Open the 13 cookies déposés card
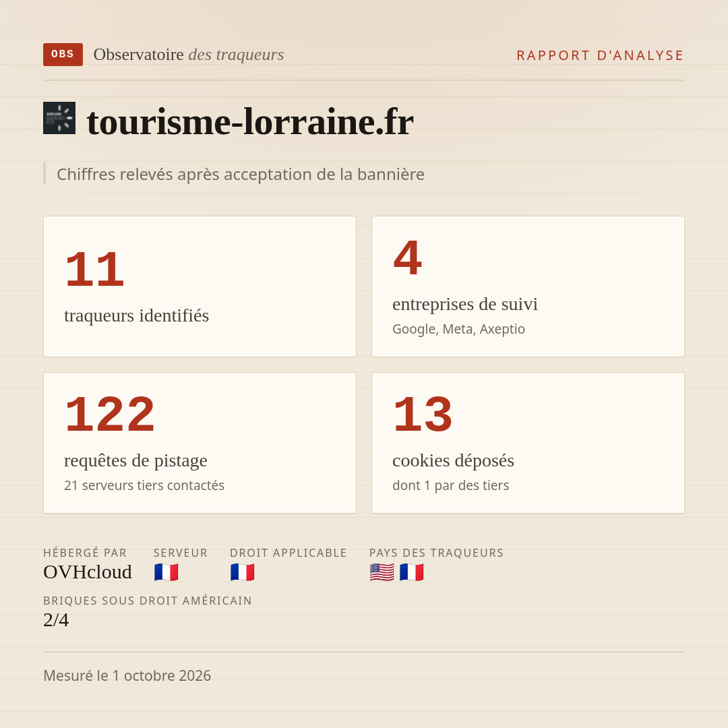Viewport: 728px width, 728px height. pos(528,443)
